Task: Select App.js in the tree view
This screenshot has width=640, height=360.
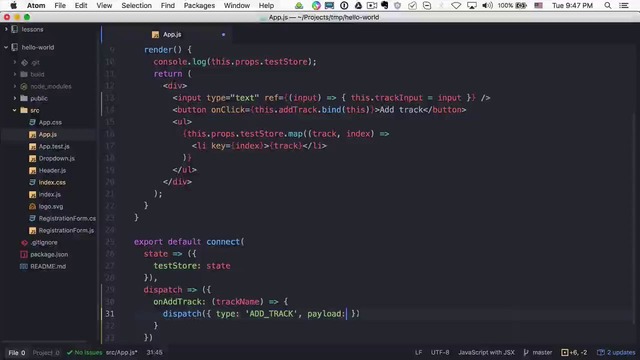Action: [x=48, y=134]
